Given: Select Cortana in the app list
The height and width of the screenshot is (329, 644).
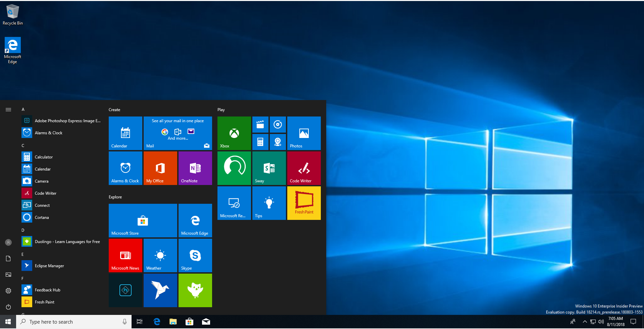Looking at the screenshot, I should pyautogui.click(x=62, y=218).
